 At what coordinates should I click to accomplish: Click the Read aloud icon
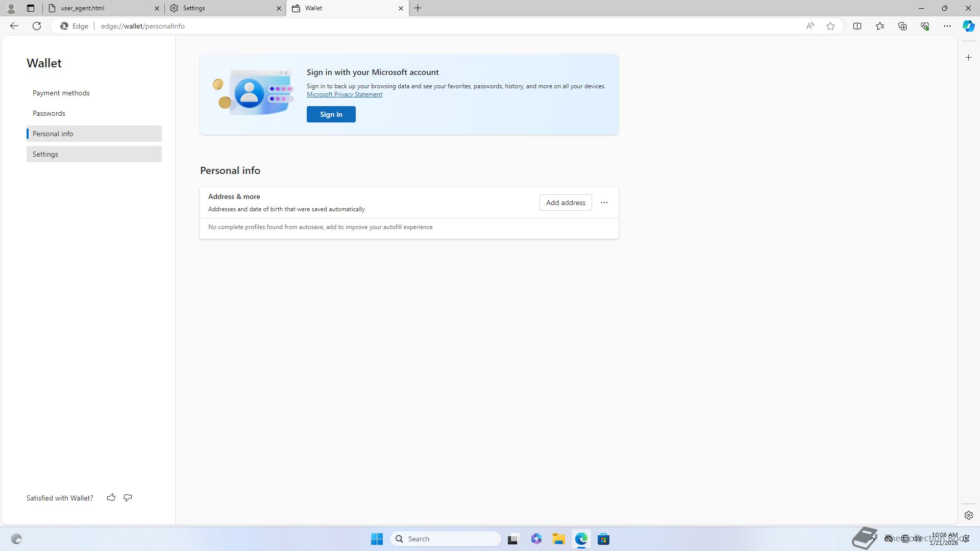[x=810, y=26]
